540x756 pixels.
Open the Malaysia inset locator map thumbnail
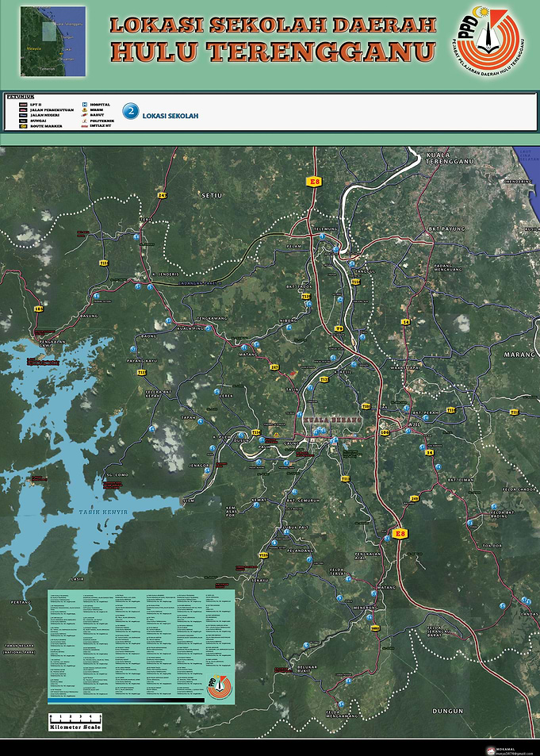53,41
